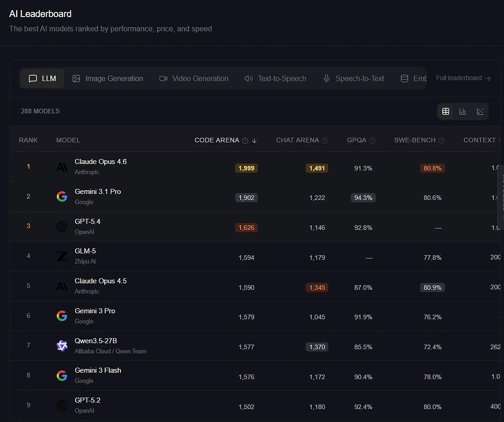The width and height of the screenshot is (504, 422).
Task: Click the 1,999 Code Arena score
Action: coord(246,168)
